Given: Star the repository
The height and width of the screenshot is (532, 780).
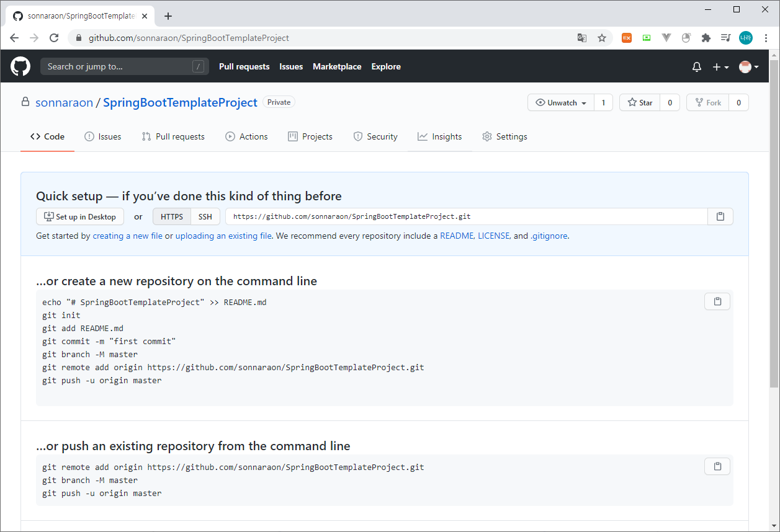Looking at the screenshot, I should (x=640, y=102).
